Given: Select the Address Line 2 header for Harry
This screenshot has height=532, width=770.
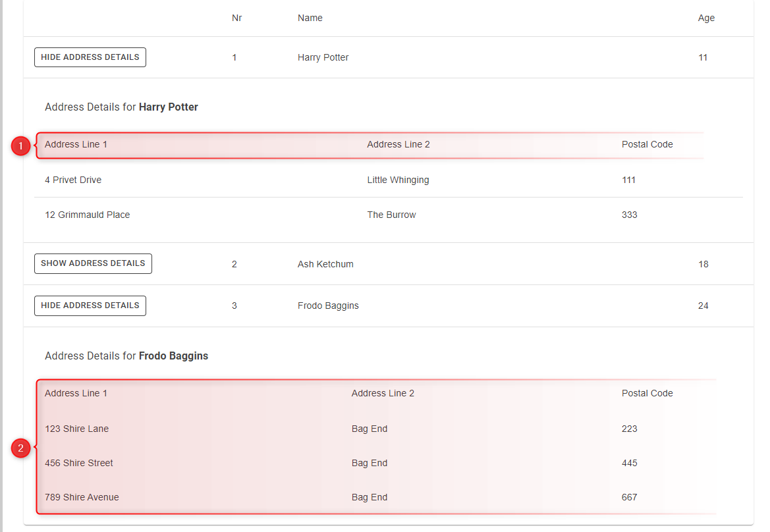Looking at the screenshot, I should pos(399,144).
